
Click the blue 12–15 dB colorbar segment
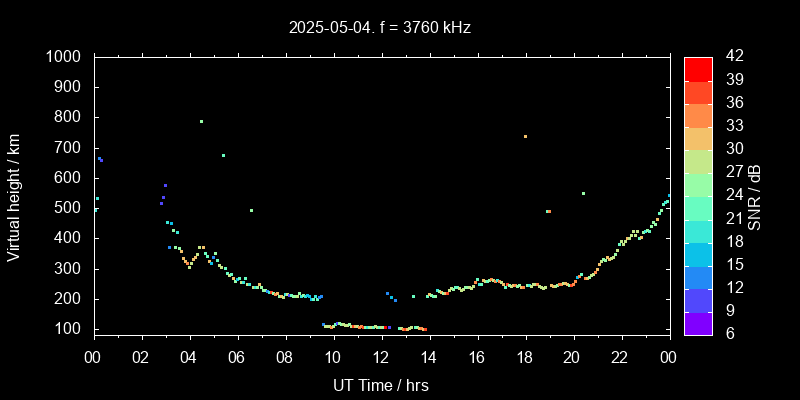coord(698,276)
